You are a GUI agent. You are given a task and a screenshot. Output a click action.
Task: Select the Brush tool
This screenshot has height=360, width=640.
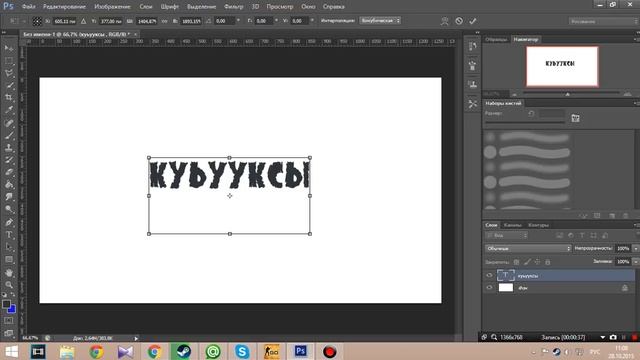(x=9, y=135)
